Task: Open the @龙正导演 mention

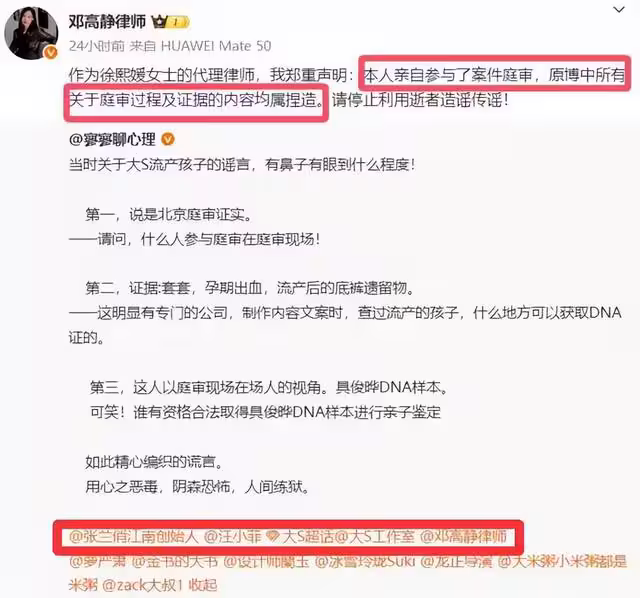Action: (x=456, y=562)
